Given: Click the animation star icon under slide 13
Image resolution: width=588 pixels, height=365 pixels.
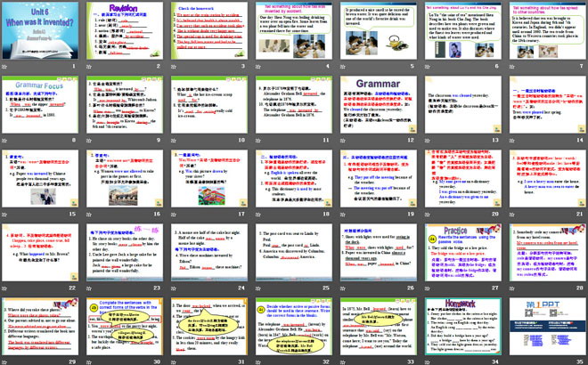Looking at the screenshot, I should tap(428, 141).
